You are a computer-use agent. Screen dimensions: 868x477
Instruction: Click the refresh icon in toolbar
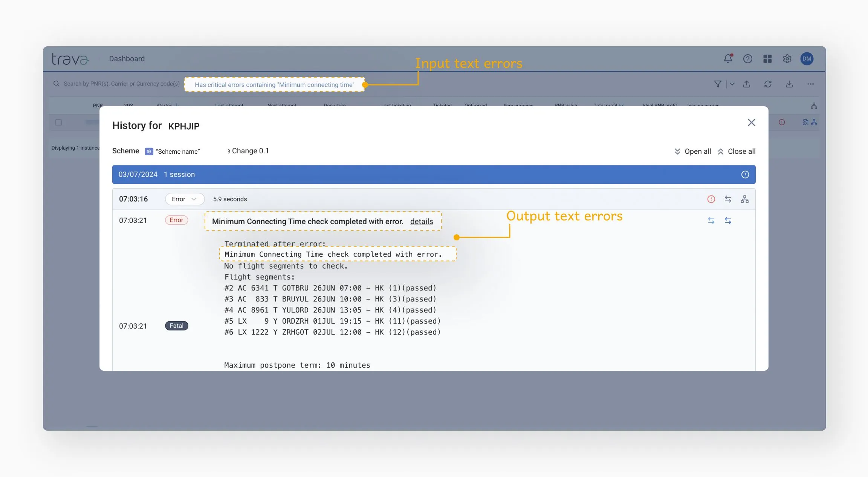point(768,84)
